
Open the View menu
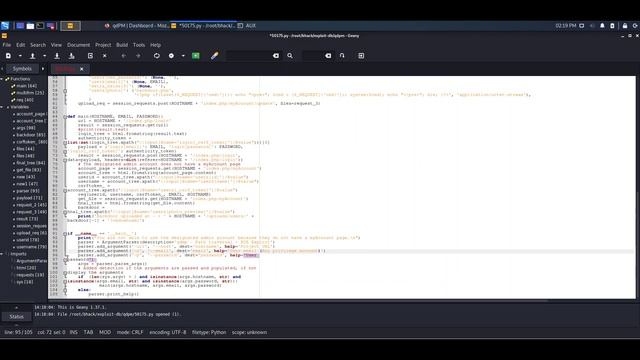[x=56, y=45]
